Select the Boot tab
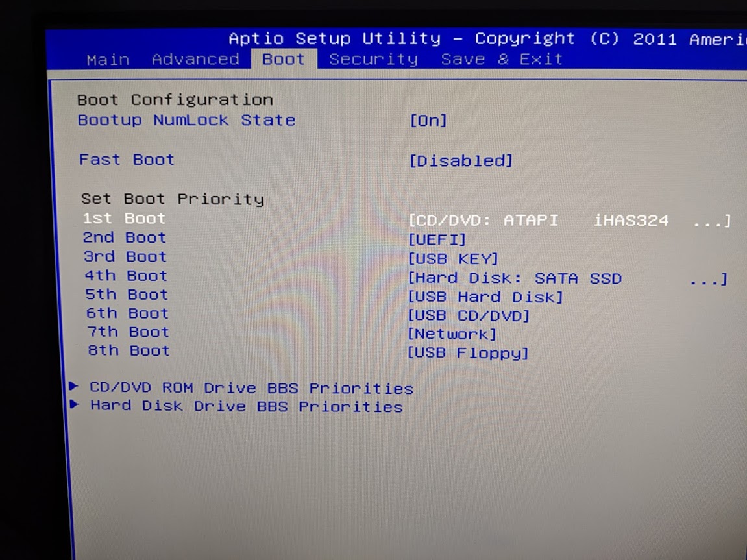Screen dimensions: 747x560 [284, 59]
